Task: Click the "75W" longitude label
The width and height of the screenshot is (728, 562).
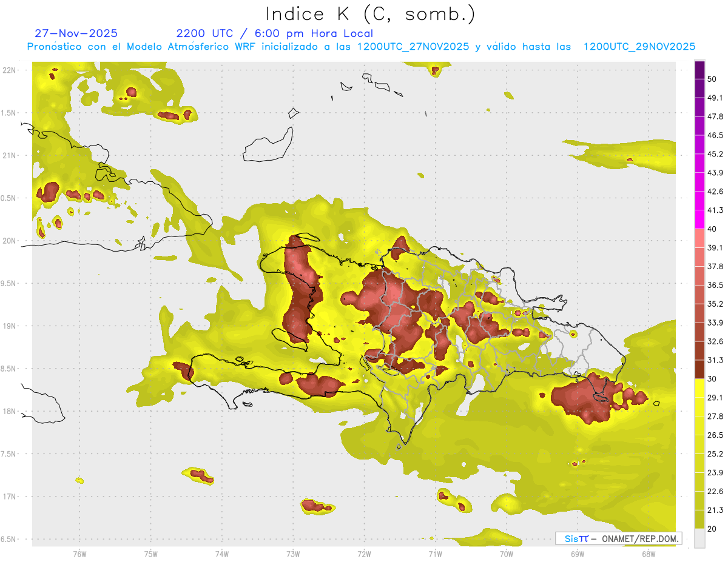Action: coord(150,554)
